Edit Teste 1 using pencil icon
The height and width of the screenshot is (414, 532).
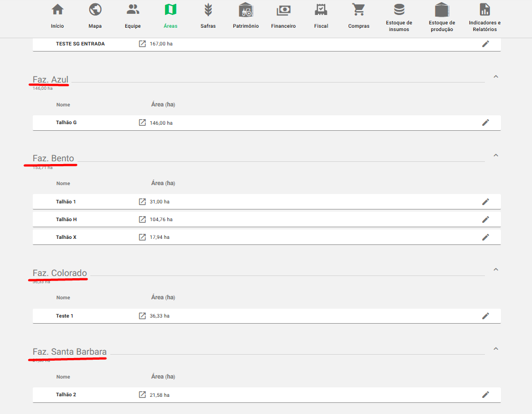click(x=485, y=316)
